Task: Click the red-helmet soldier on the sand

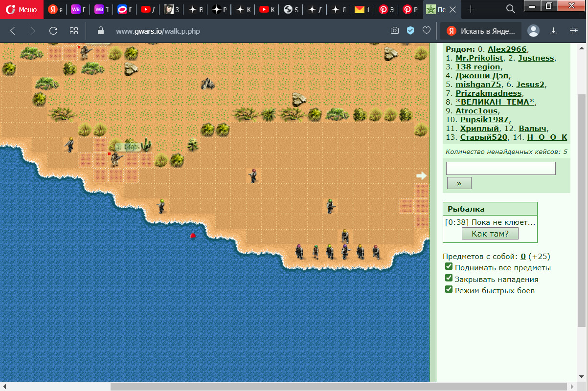Action: [x=253, y=175]
